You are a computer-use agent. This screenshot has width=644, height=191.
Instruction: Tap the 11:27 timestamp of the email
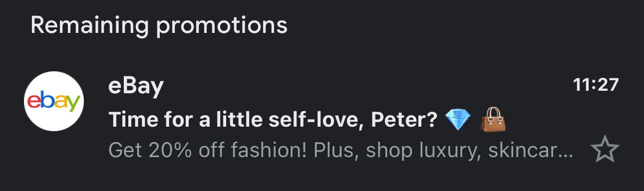click(596, 85)
